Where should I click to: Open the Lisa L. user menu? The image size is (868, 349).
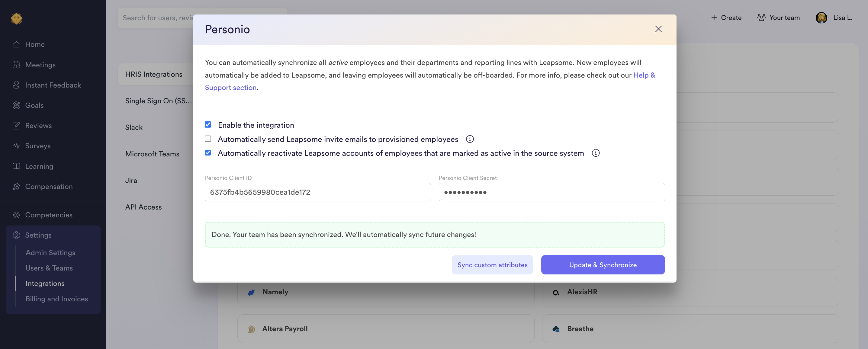coord(834,18)
